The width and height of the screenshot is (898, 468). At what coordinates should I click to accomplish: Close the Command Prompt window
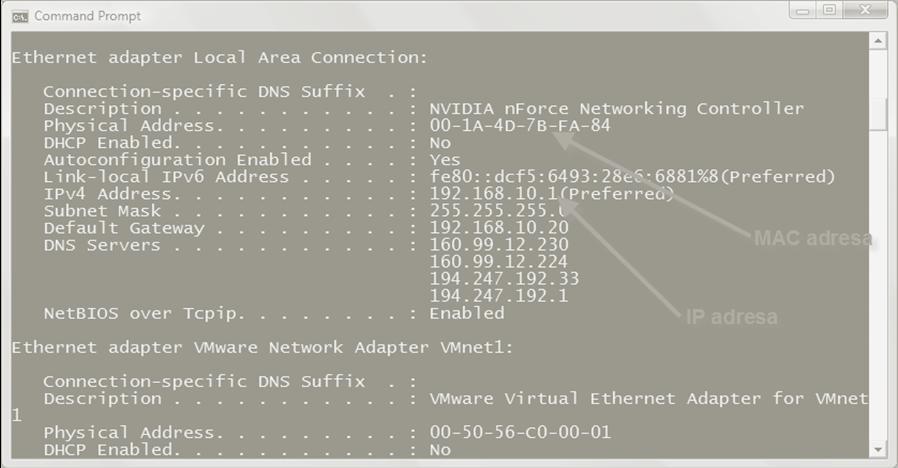[865, 10]
